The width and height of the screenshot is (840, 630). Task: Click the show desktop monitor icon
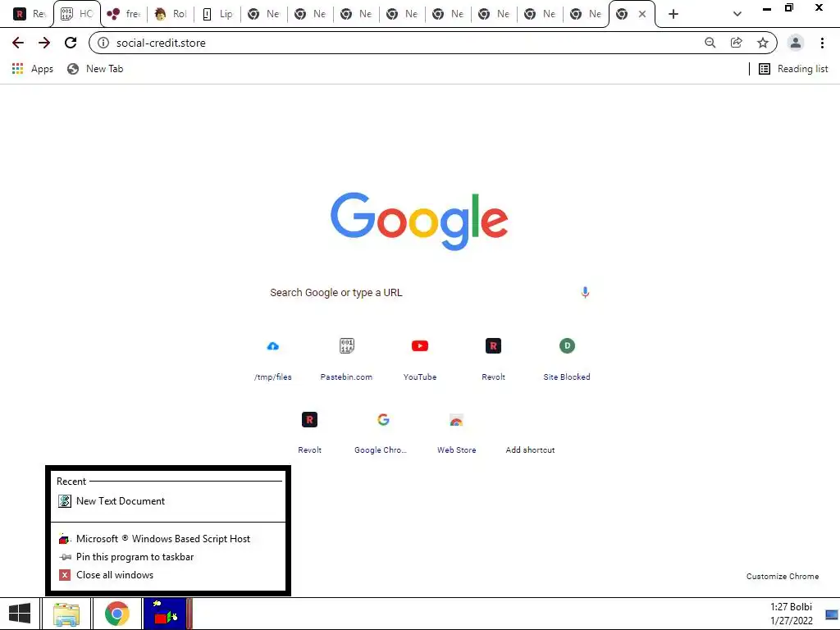[x=832, y=614]
